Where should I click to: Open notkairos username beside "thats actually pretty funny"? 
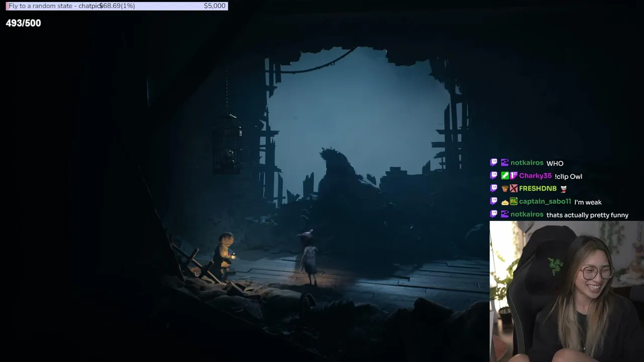[x=527, y=214]
